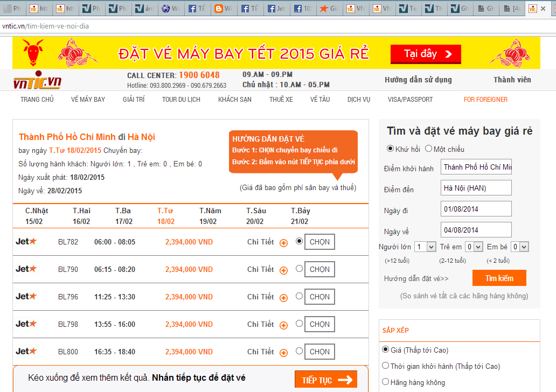This screenshot has height=392, width=556.
Task: Expand details plus icon for flight BL798
Action: pyautogui.click(x=284, y=325)
